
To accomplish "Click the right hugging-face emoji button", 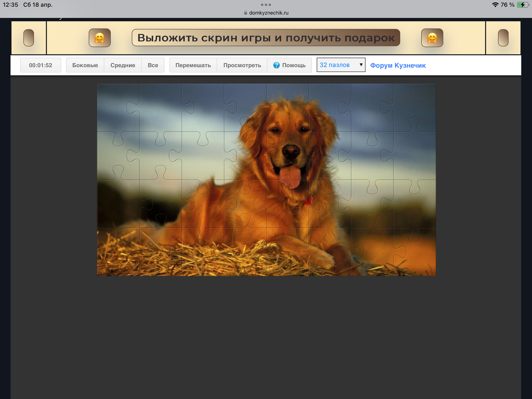I will [432, 38].
